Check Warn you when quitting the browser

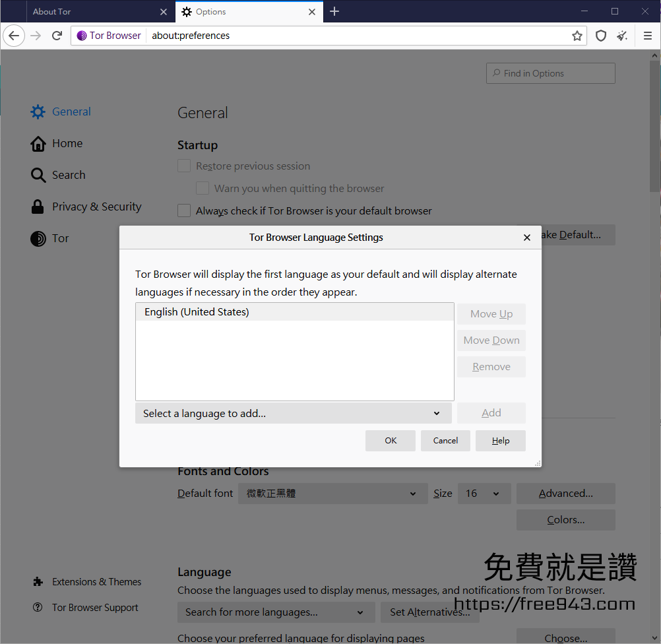[x=203, y=188]
